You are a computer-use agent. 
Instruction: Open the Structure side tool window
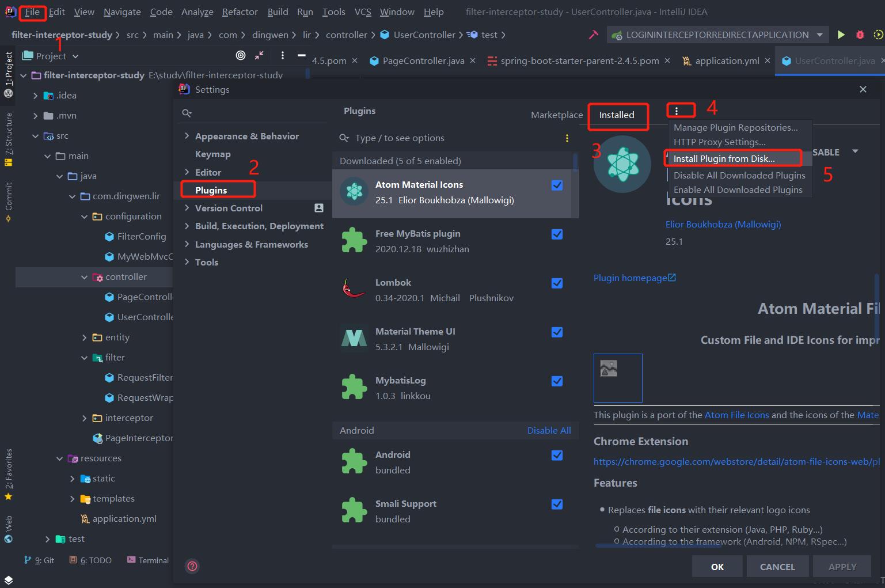click(8, 140)
